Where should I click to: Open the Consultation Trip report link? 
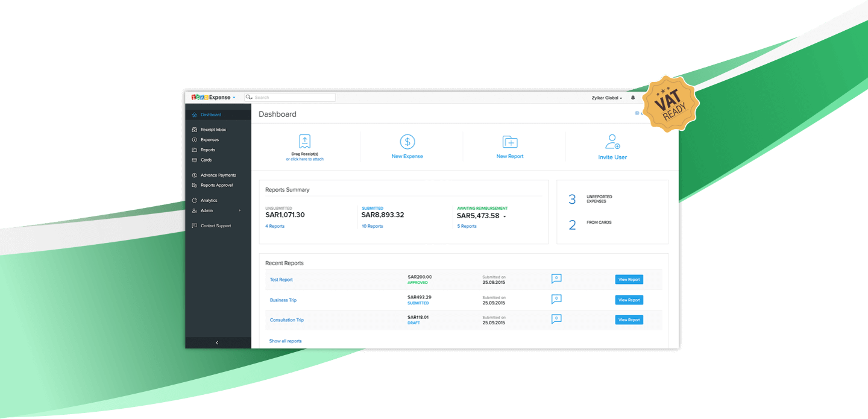tap(287, 320)
